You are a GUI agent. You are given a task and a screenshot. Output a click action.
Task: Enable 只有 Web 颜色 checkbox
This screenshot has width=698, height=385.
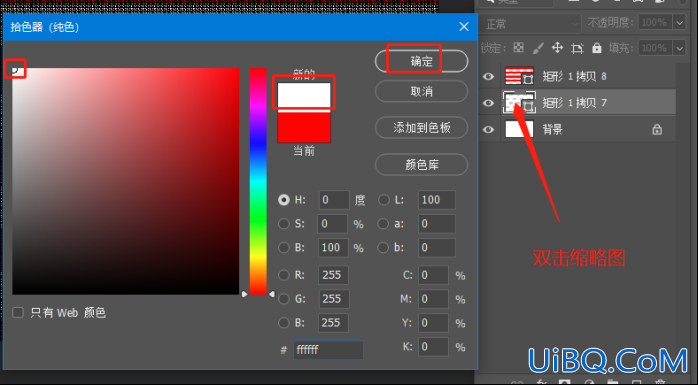click(18, 312)
